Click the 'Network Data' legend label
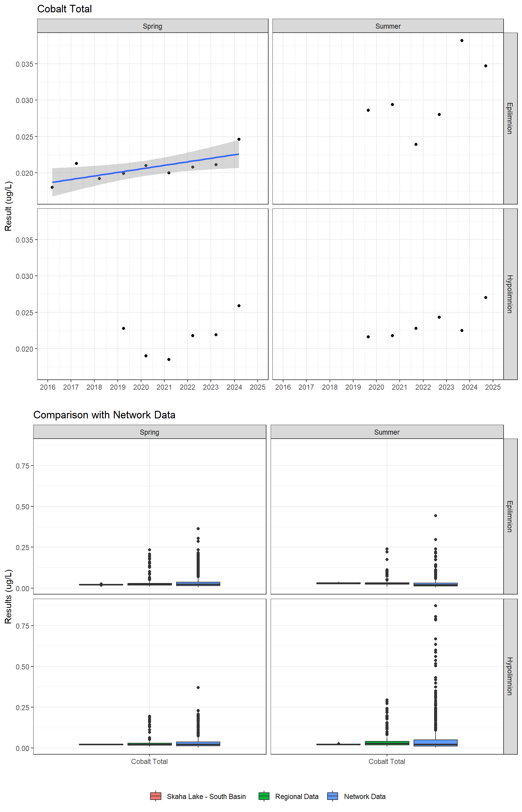 coord(365,796)
